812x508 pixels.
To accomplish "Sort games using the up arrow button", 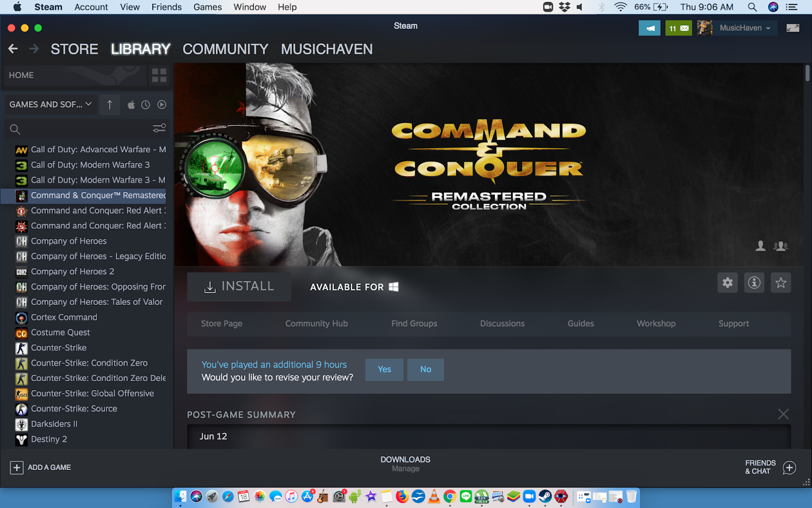I will tap(110, 105).
